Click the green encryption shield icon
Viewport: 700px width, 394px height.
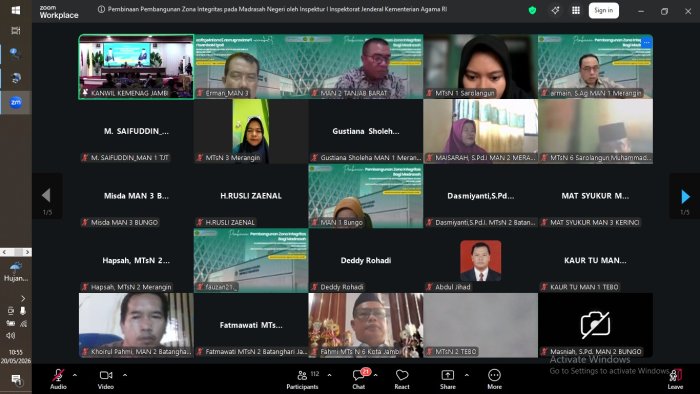pos(532,10)
